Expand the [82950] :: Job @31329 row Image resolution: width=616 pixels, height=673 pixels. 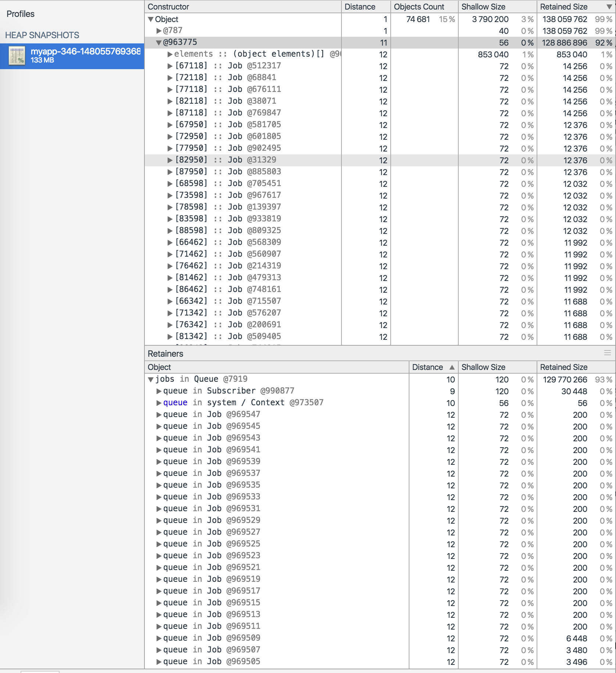[x=170, y=160]
